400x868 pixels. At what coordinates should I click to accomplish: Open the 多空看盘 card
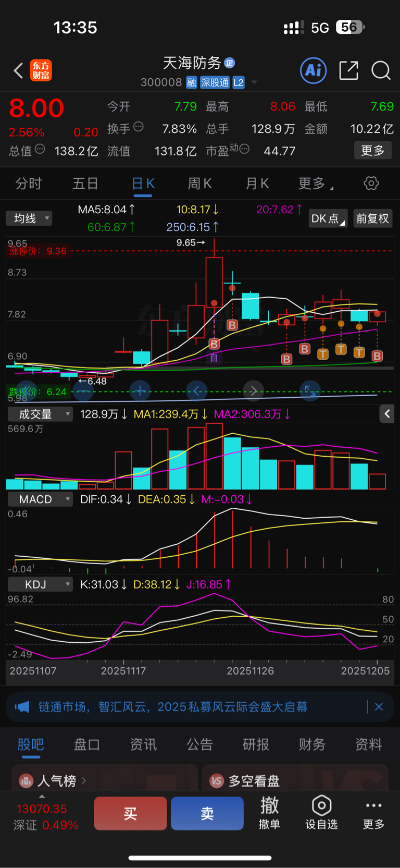pyautogui.click(x=295, y=778)
